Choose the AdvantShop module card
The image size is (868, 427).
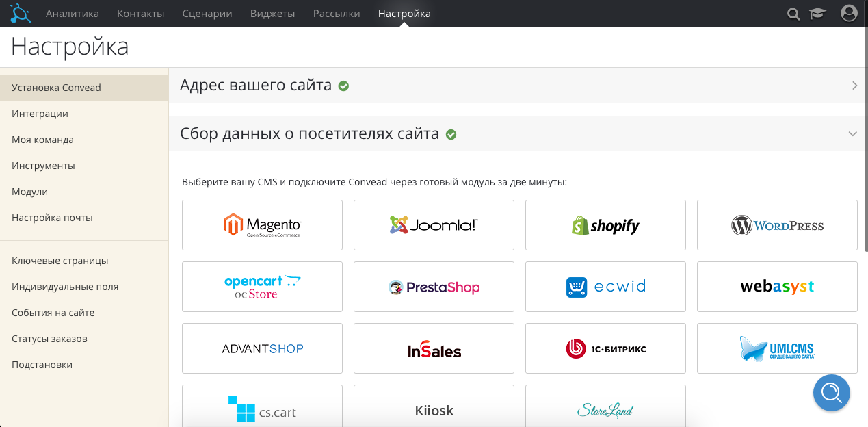click(x=262, y=348)
